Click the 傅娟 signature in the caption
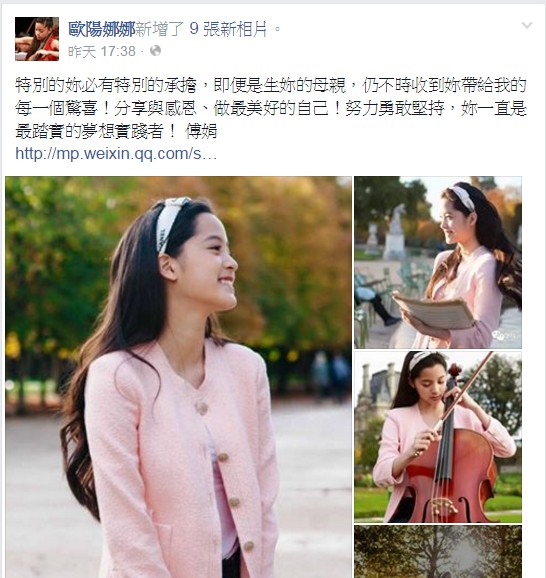The height and width of the screenshot is (578, 546). 201,131
